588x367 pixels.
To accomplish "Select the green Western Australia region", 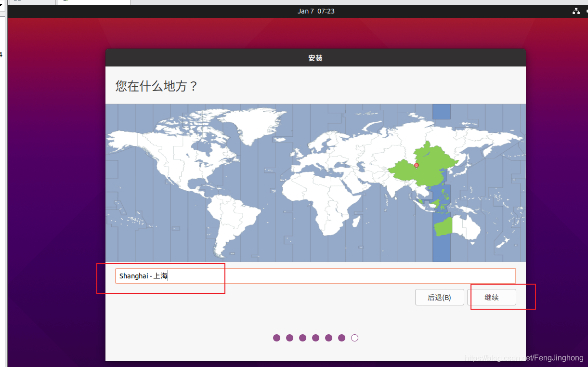I will point(443,226).
